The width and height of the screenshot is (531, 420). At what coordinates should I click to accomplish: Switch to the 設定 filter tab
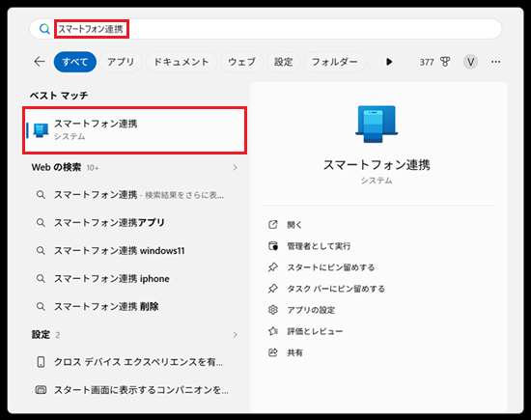(x=284, y=62)
